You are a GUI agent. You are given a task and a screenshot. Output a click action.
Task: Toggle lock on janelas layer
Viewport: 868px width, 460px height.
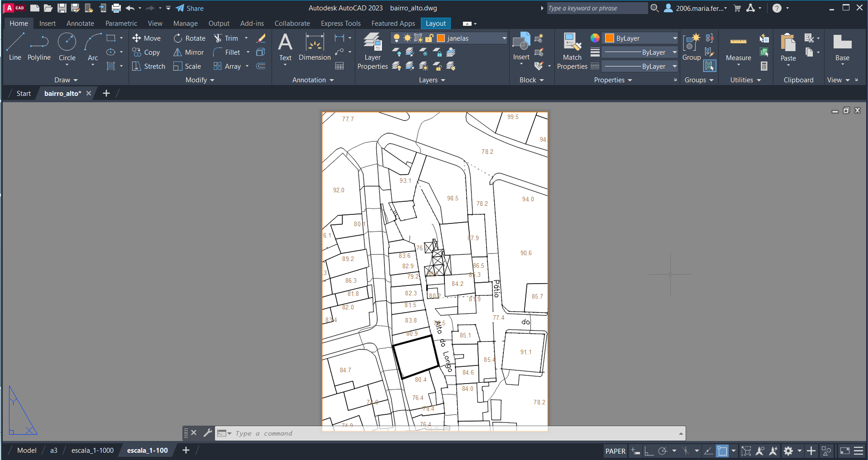429,38
